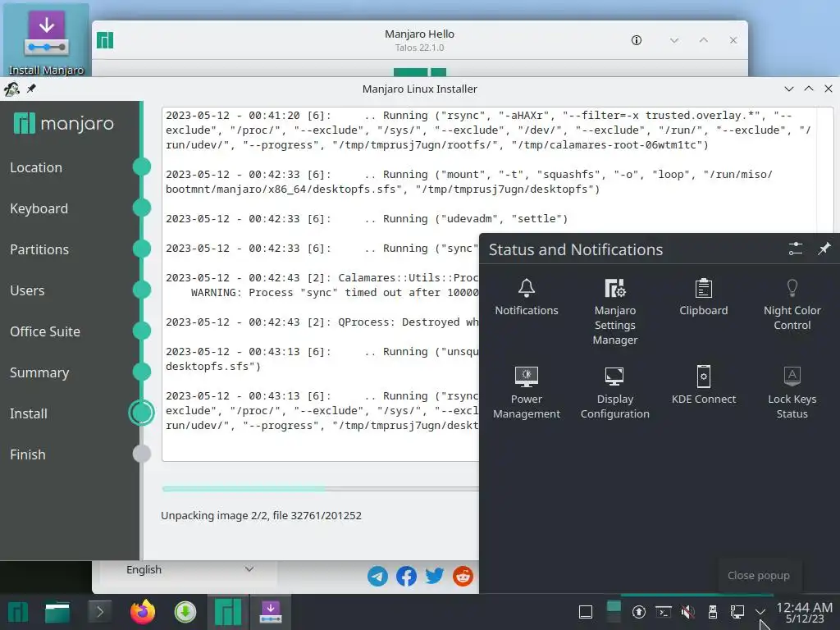
Task: Select the Office Suite step in sidebar
Action: (45, 331)
